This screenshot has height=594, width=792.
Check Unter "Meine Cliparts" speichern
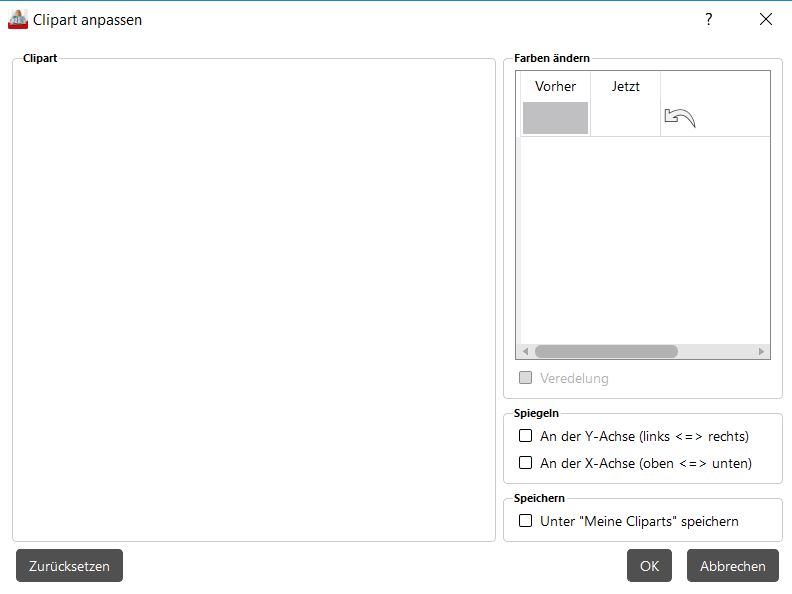(525, 521)
